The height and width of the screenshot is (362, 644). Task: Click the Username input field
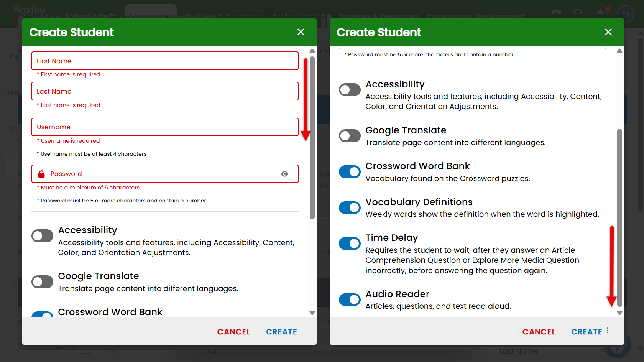point(165,127)
